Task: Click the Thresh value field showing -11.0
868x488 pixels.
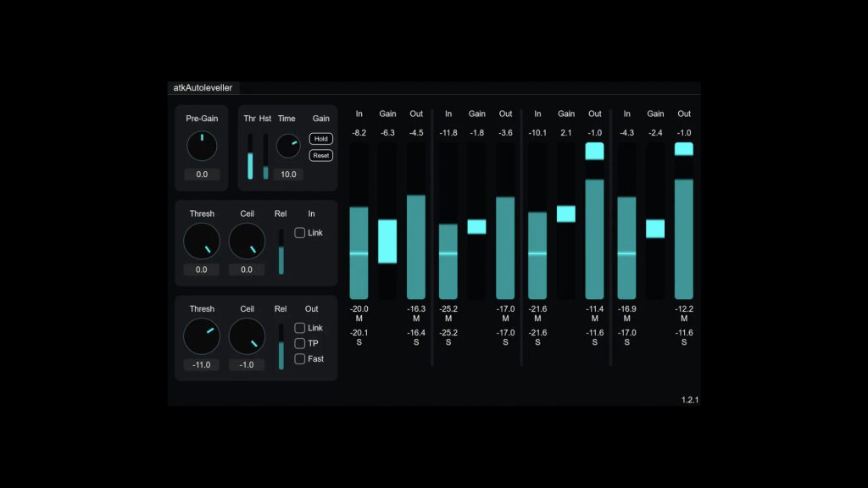Action: point(202,364)
